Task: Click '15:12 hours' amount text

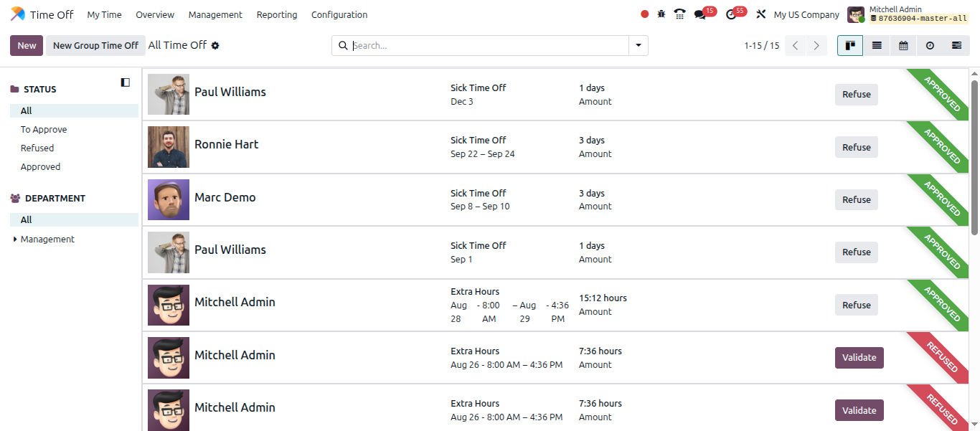Action: (603, 298)
